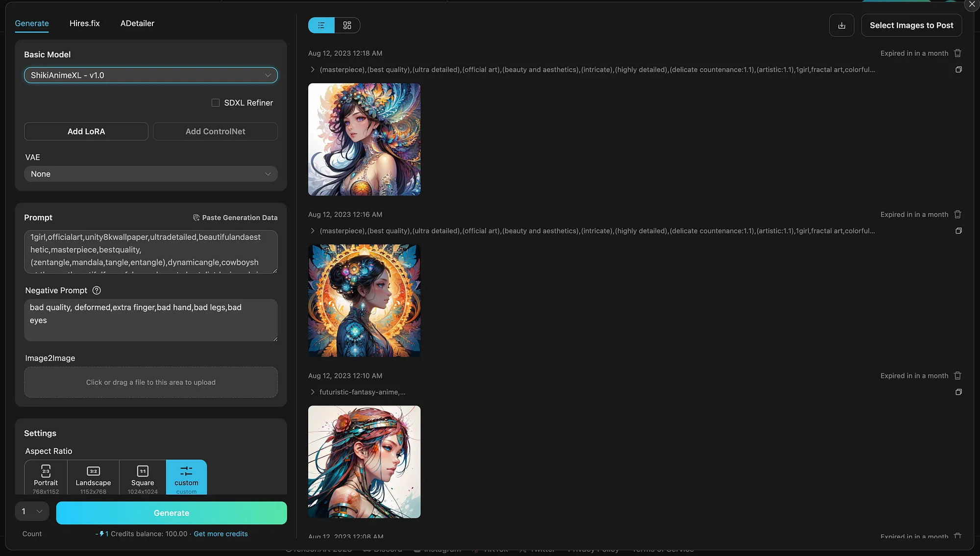Switch to grid view layout

(347, 25)
